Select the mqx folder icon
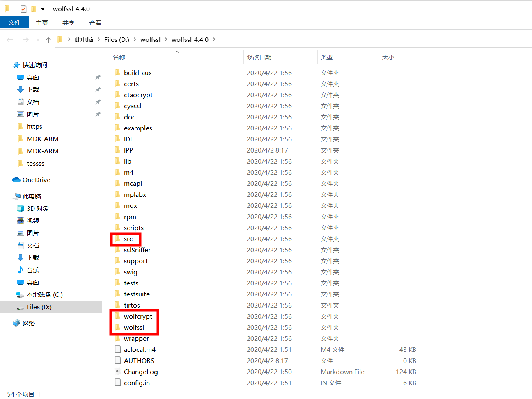This screenshot has height=399, width=532. (117, 205)
